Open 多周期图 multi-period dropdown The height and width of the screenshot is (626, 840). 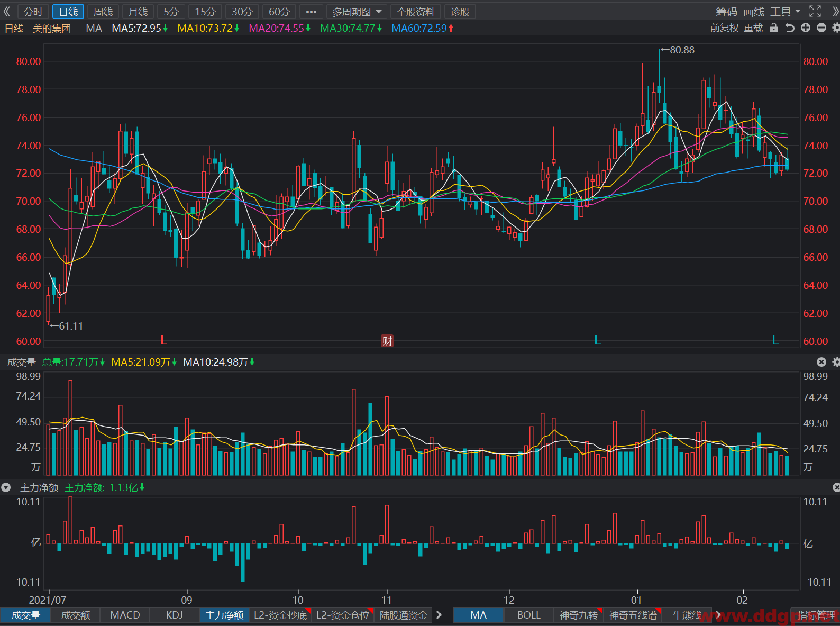click(x=357, y=12)
